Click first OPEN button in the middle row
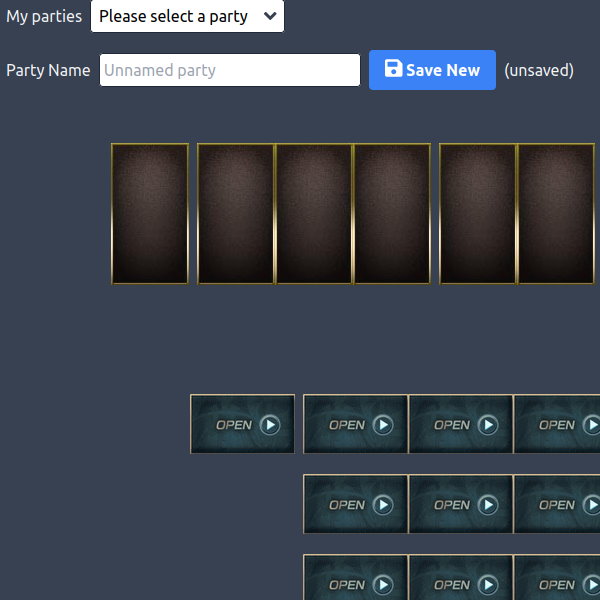 coord(356,504)
